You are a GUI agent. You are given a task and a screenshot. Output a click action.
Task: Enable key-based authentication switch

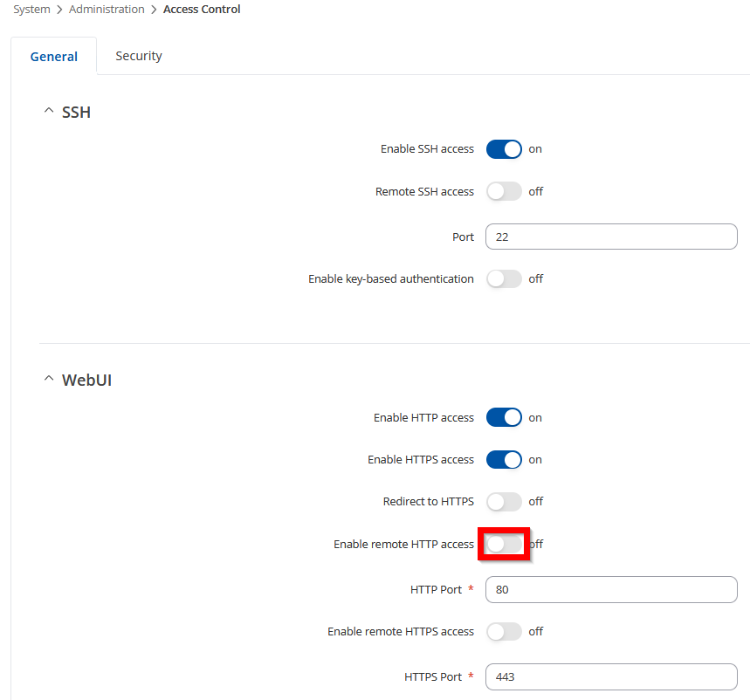504,278
